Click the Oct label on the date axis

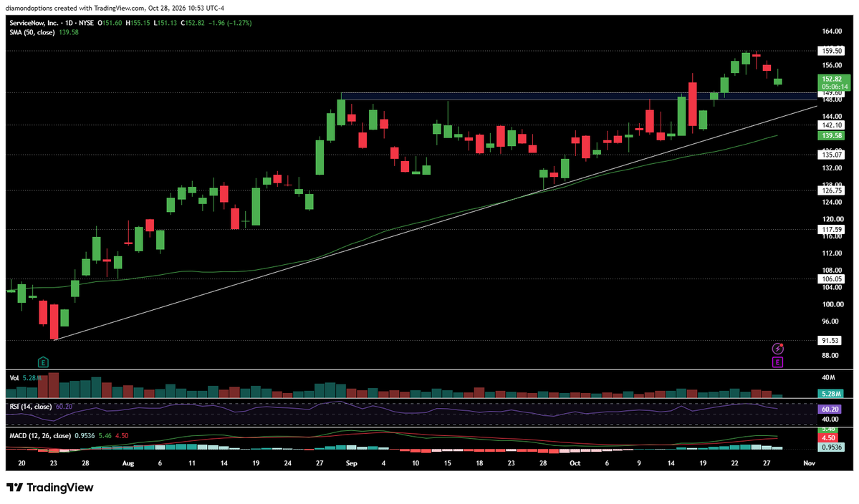[x=575, y=463]
